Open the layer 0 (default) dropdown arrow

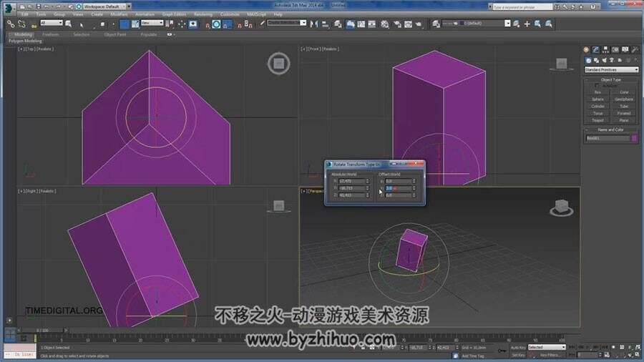tap(507, 24)
